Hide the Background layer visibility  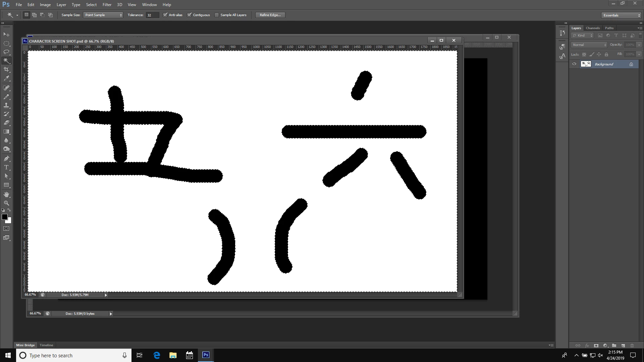tap(574, 64)
